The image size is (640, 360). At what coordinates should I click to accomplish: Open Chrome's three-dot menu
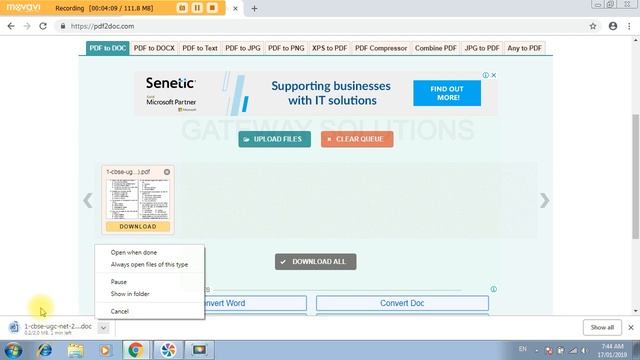[629, 26]
